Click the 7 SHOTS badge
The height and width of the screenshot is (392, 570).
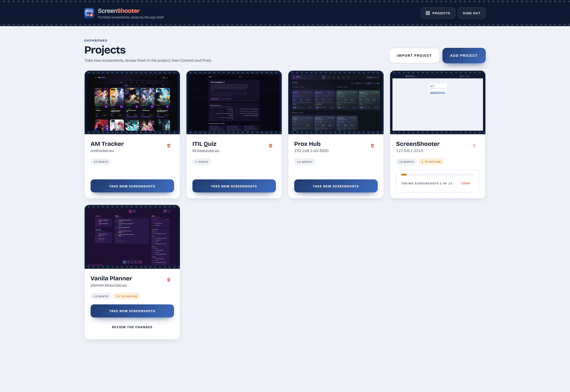(202, 162)
